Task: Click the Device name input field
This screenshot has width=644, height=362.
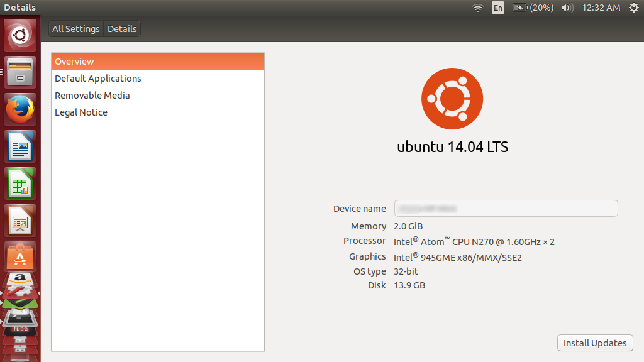Action: [x=506, y=208]
